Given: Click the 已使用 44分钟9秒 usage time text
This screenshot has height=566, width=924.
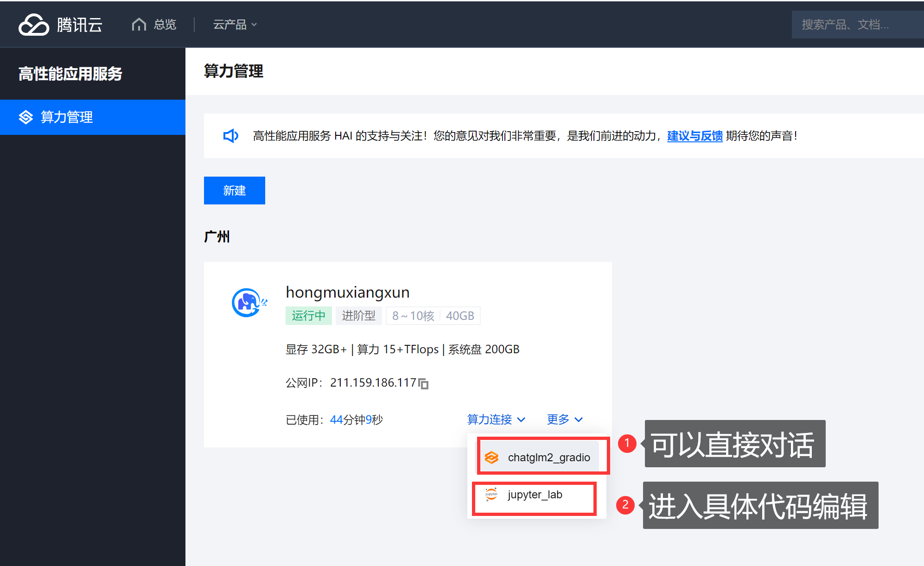Looking at the screenshot, I should [x=334, y=420].
